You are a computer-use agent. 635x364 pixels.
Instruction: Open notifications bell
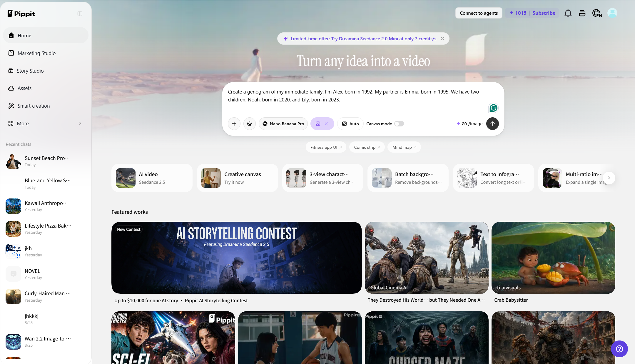(568, 13)
